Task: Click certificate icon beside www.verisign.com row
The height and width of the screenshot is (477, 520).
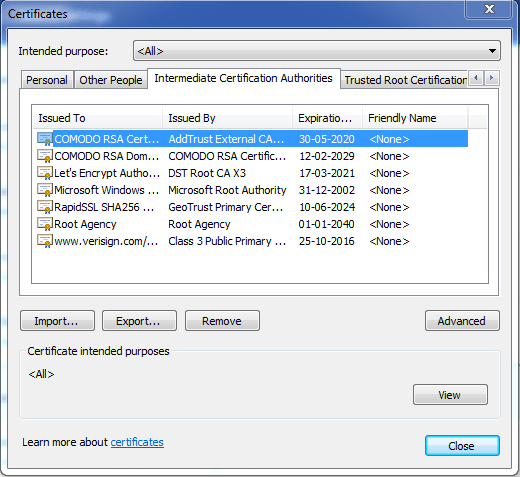Action: (45, 241)
